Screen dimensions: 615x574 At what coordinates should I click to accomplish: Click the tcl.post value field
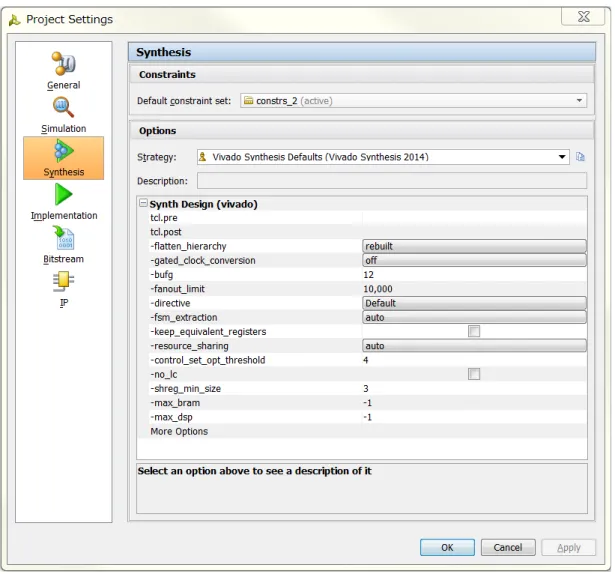pos(474,232)
